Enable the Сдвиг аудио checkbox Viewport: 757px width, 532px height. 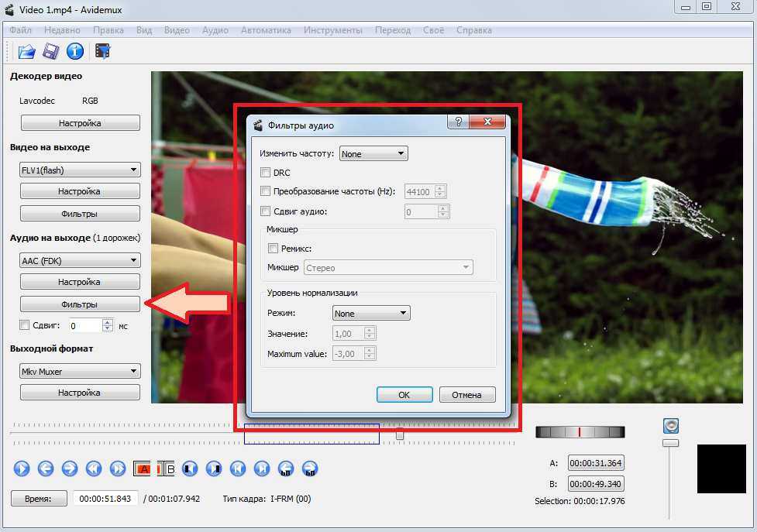[x=266, y=211]
